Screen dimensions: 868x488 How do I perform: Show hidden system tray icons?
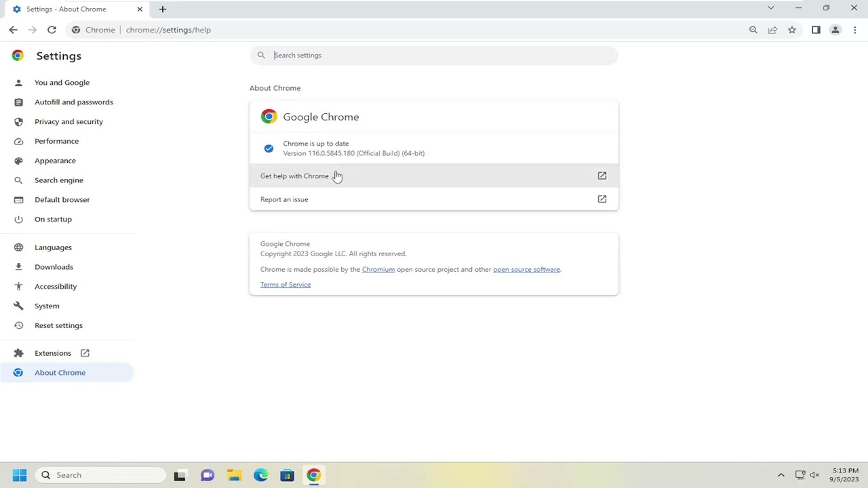[x=781, y=475]
